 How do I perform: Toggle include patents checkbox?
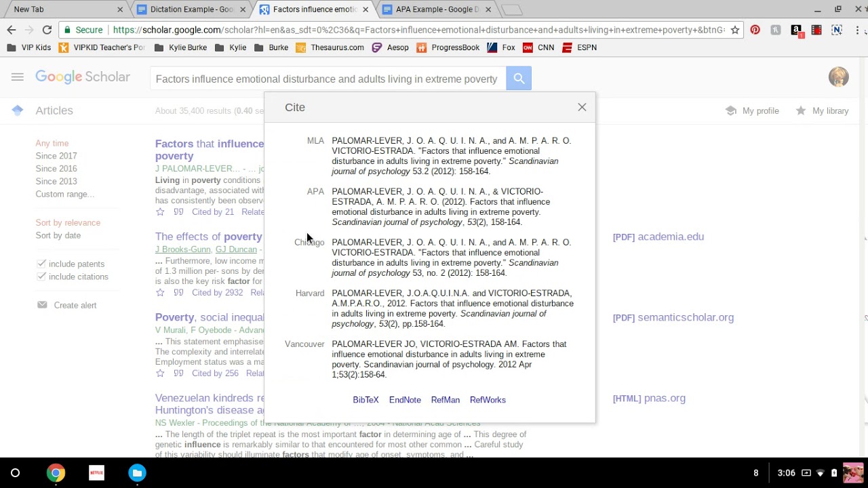[x=41, y=264]
